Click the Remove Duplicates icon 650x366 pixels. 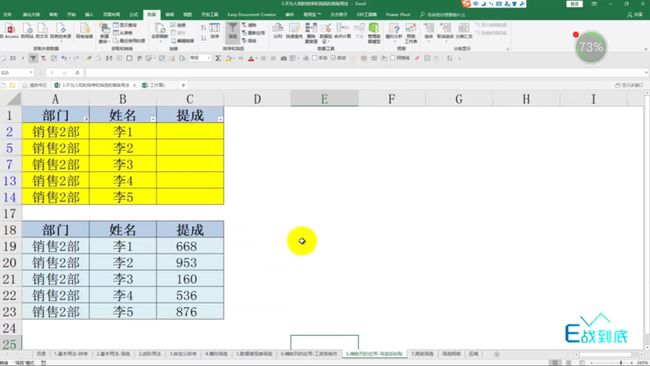point(311,33)
